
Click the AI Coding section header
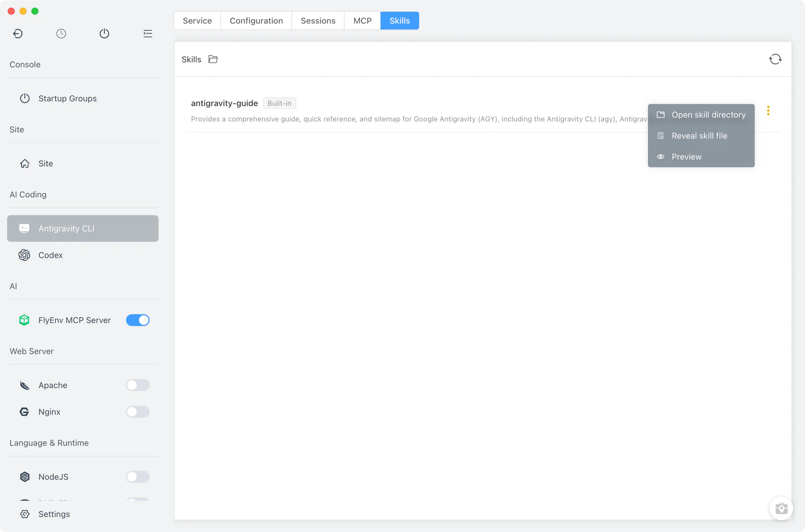tap(28, 194)
